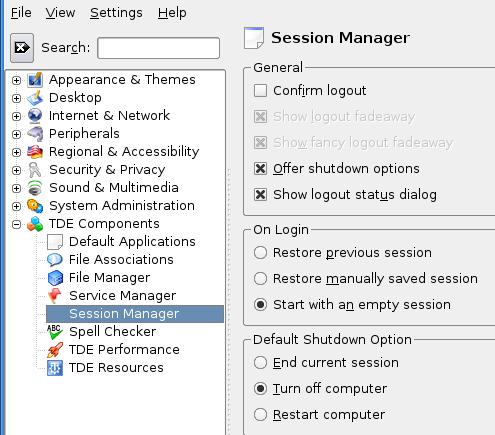Expand the Peripherals tree node

[x=16, y=134]
